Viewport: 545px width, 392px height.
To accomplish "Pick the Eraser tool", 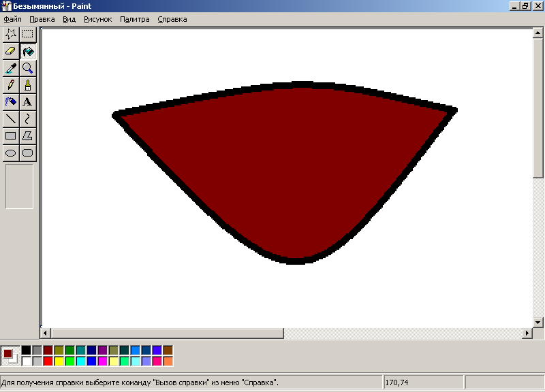I will [11, 51].
